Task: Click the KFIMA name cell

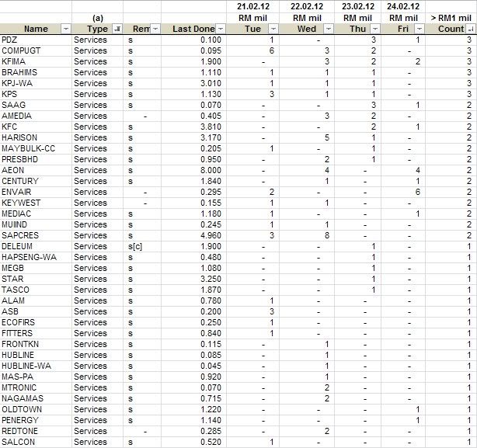Action: tap(36, 61)
